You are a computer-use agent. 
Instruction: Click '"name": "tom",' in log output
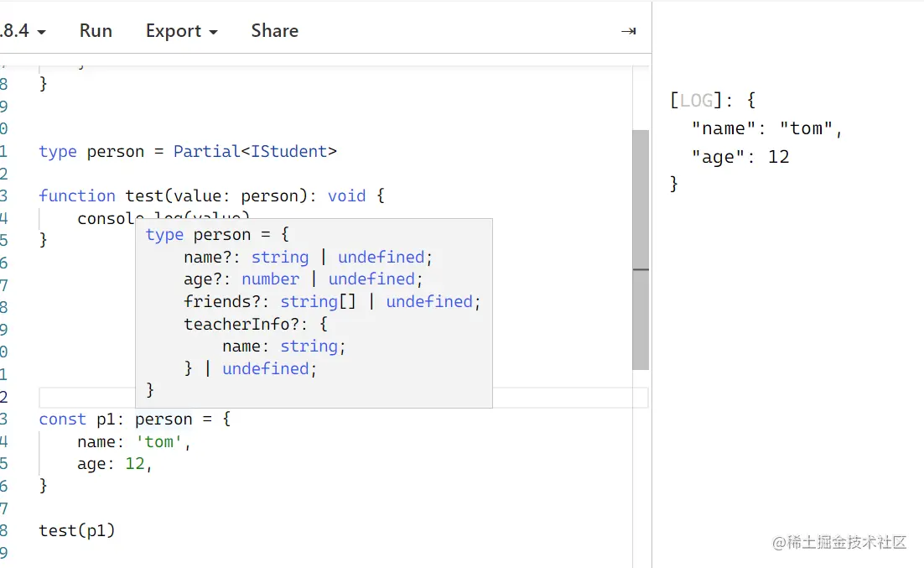(766, 128)
